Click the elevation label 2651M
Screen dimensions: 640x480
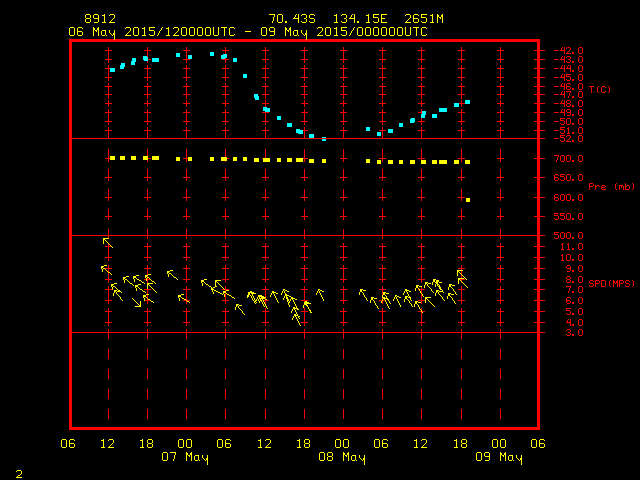tap(424, 19)
